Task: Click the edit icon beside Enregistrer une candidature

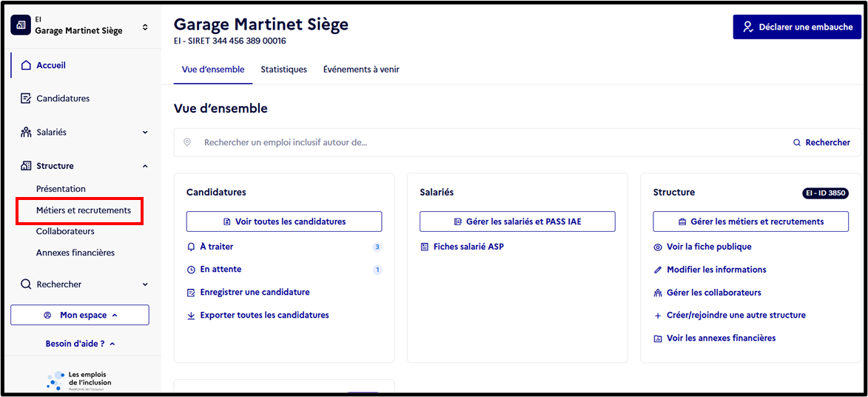Action: 191,293
